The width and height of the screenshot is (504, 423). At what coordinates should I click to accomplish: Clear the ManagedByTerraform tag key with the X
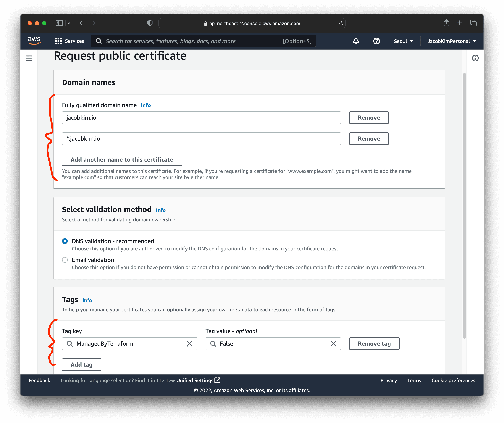pyautogui.click(x=189, y=344)
